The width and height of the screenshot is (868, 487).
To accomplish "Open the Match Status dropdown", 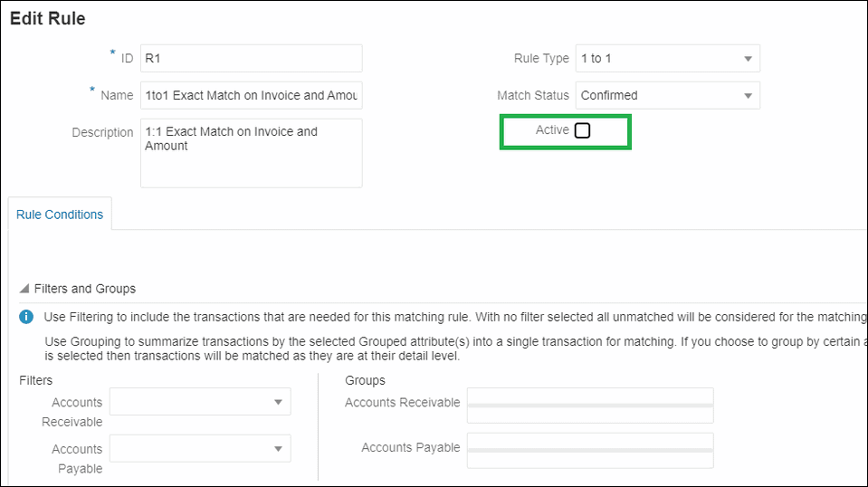I will click(667, 95).
